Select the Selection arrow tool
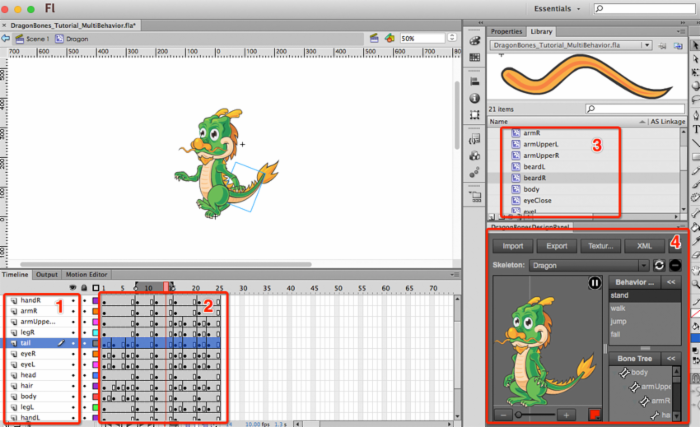Viewport: 700px width, 427px height. [694, 45]
